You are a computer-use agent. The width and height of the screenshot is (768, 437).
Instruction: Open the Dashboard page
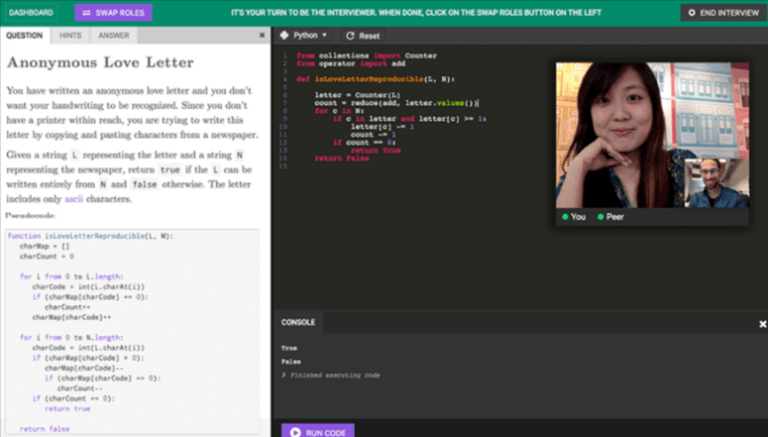click(x=32, y=13)
